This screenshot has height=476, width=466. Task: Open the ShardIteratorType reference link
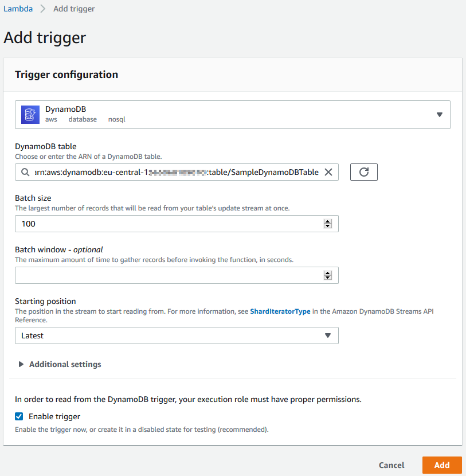[280, 311]
